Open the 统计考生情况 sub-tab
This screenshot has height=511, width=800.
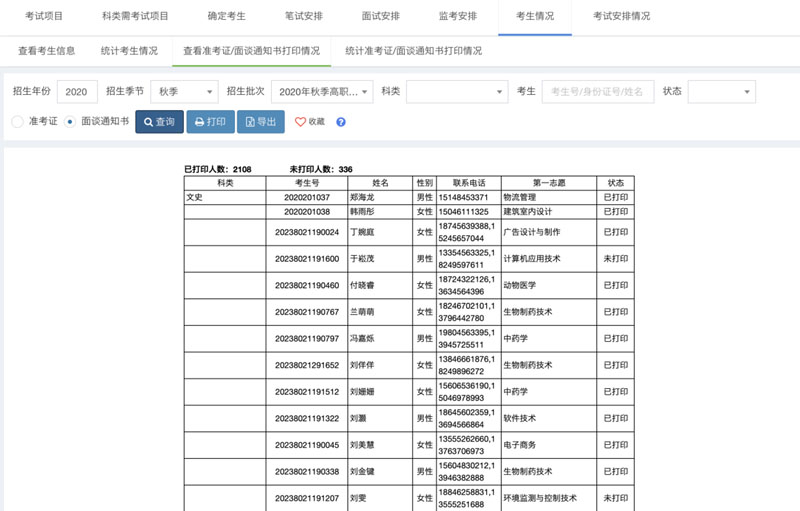[x=129, y=50]
